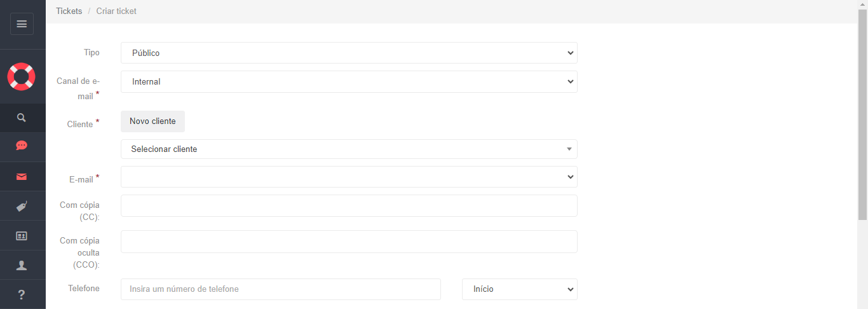Open the ID card icon in sidebar
Image resolution: width=868 pixels, height=309 pixels.
22,236
